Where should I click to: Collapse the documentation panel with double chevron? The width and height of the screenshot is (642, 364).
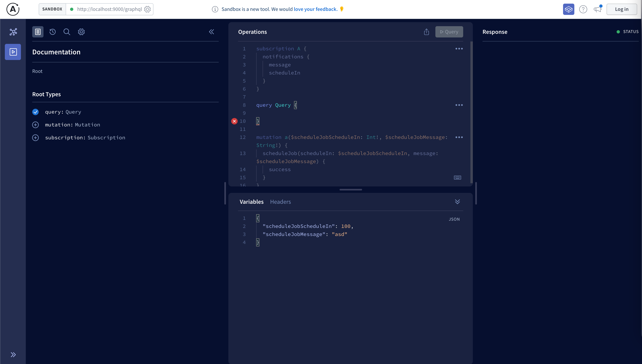click(211, 32)
